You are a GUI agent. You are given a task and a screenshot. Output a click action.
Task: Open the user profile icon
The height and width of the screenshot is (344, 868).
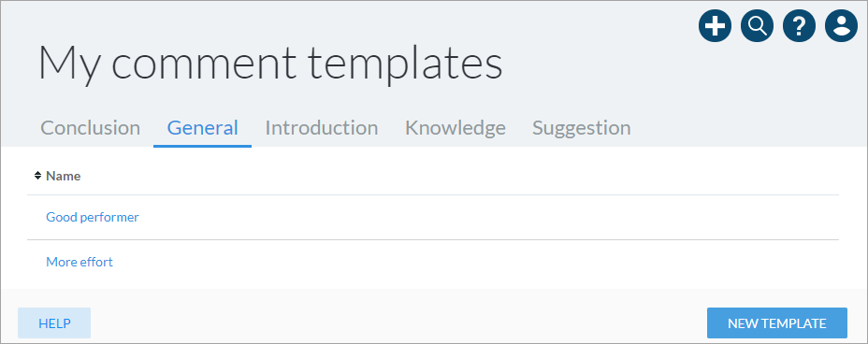[x=841, y=26]
